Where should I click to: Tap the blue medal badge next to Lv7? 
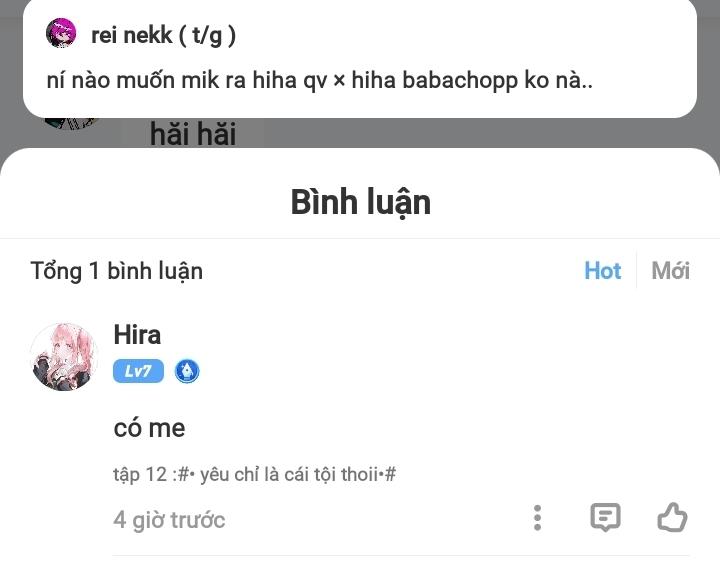(x=187, y=371)
